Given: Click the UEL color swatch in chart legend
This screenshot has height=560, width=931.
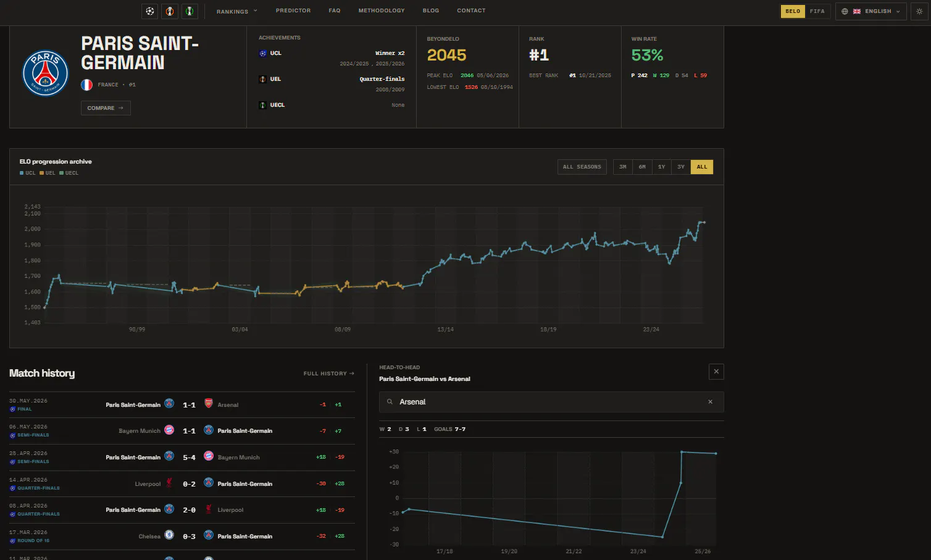Looking at the screenshot, I should (x=41, y=173).
